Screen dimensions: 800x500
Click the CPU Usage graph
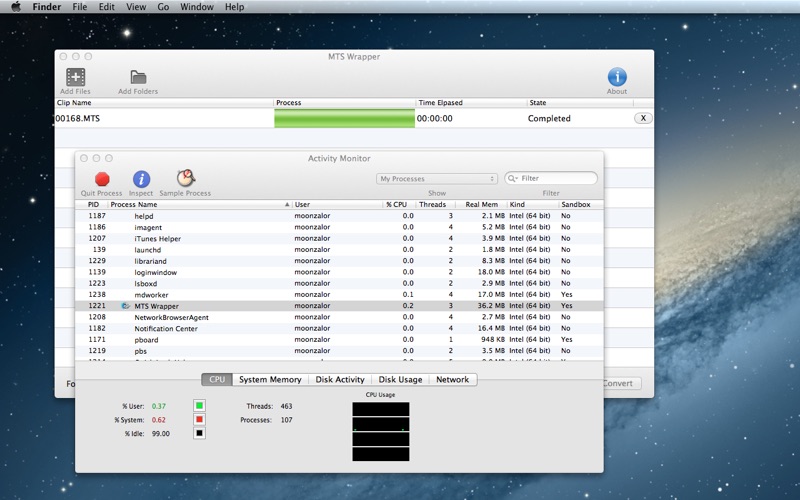381,432
